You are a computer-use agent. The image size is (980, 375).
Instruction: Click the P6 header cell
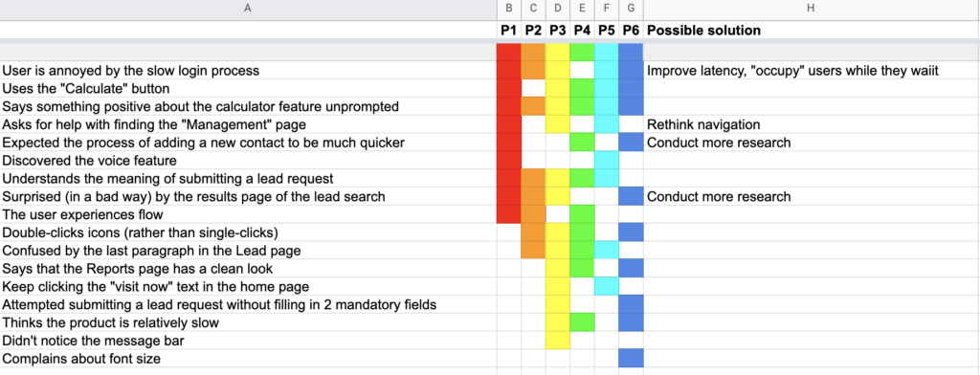pyautogui.click(x=632, y=30)
